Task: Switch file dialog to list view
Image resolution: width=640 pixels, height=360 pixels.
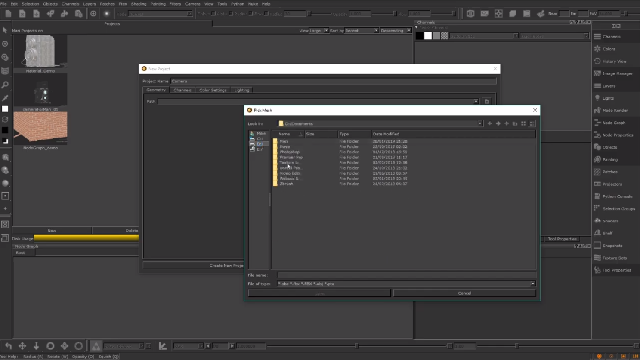Action: tap(524, 124)
